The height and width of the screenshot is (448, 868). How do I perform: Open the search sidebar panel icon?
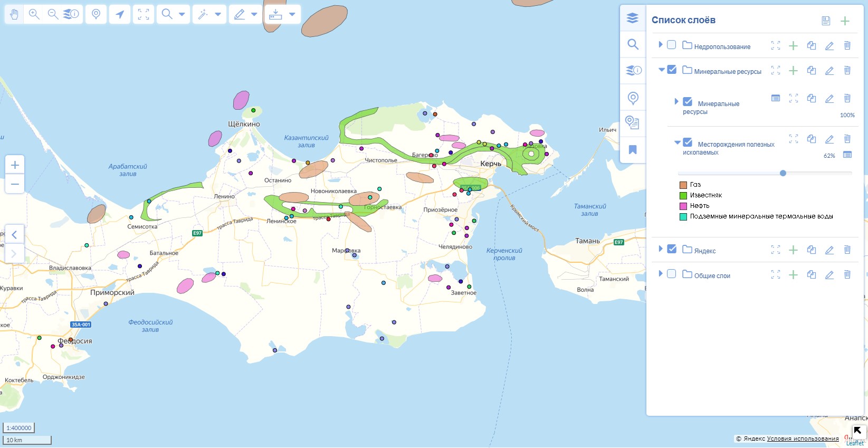633,44
